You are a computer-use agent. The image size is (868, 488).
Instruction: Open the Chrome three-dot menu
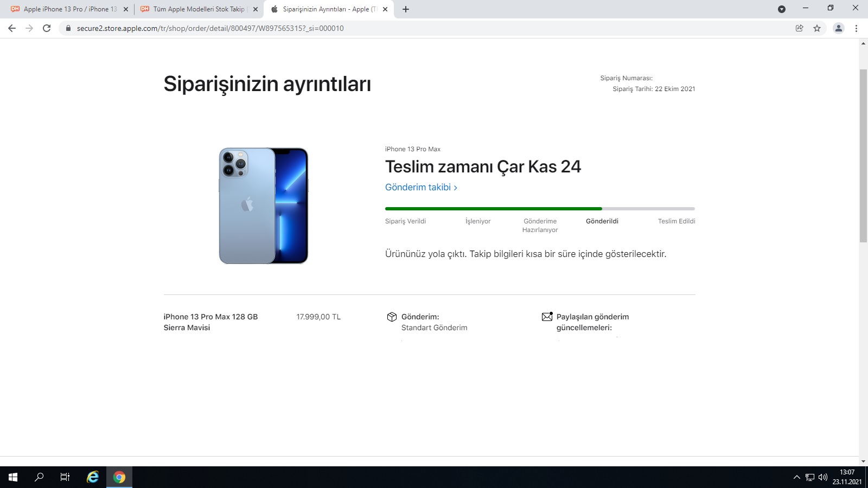857,28
